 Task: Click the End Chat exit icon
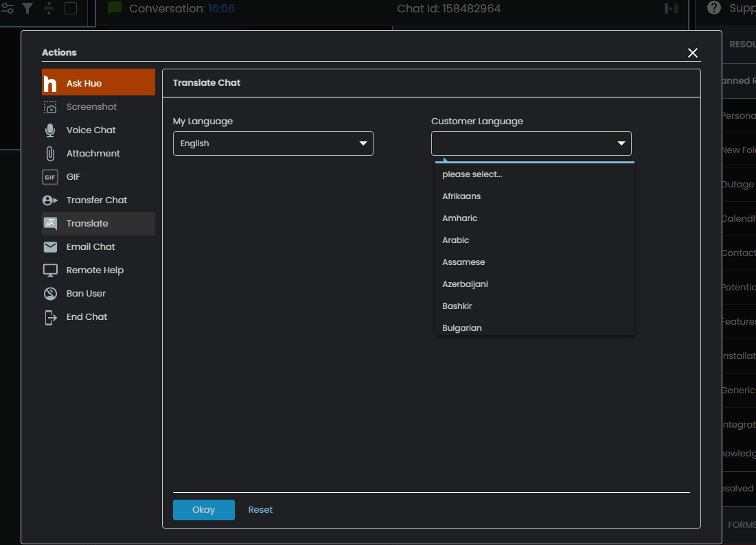50,317
